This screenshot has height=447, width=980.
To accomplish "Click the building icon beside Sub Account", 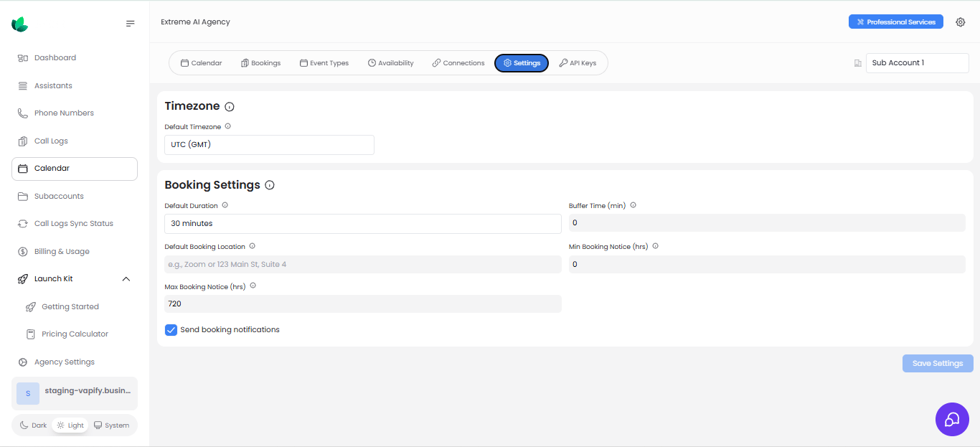I will pos(857,63).
